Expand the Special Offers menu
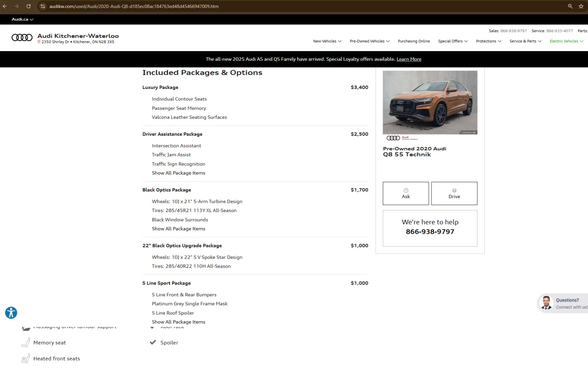Screen dimensions: 588x369 click(453, 41)
